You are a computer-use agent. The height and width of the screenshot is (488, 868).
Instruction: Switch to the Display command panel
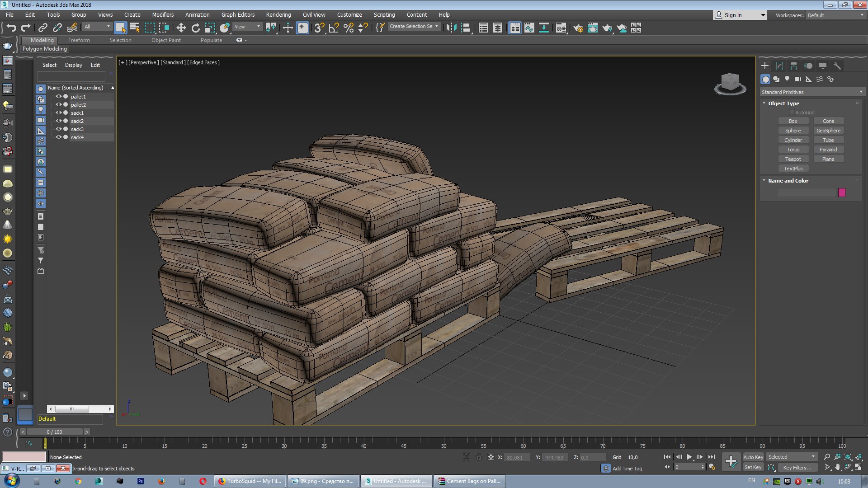pyautogui.click(x=823, y=66)
